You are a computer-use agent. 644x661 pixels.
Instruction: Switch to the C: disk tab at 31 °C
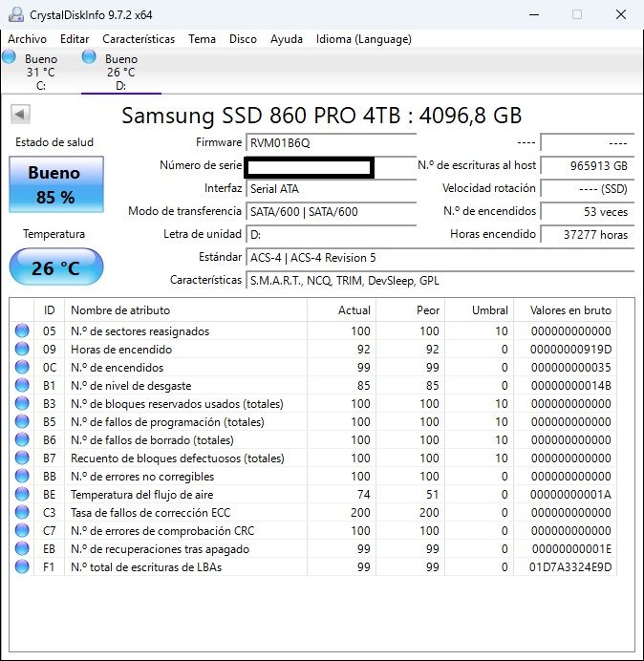(x=41, y=72)
